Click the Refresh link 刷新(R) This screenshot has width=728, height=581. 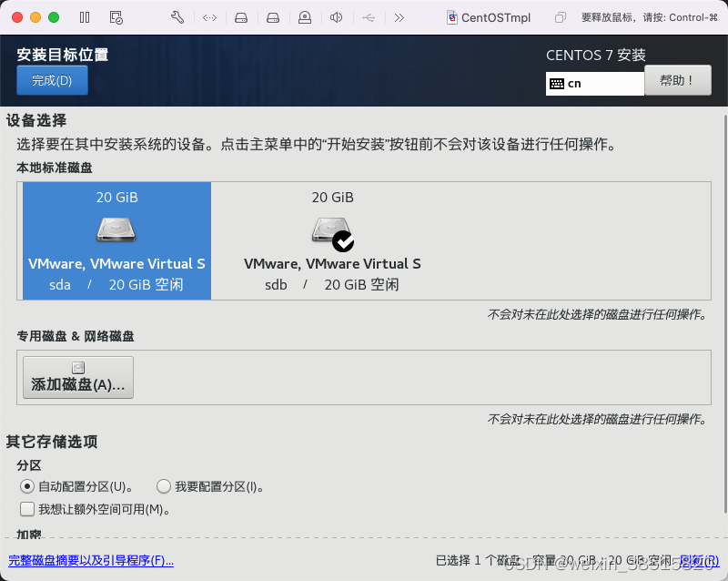(699, 561)
